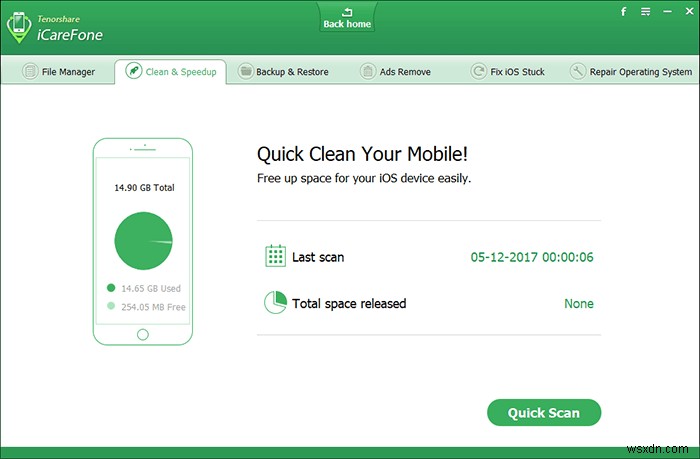Image resolution: width=700 pixels, height=459 pixels.
Task: Click the Quick Clean Your Mobile! heading
Action: tap(362, 154)
